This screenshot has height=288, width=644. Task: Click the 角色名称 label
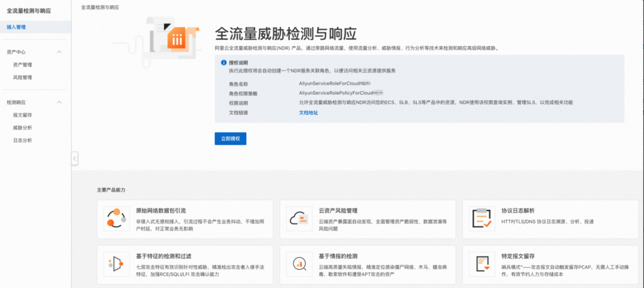(x=238, y=84)
